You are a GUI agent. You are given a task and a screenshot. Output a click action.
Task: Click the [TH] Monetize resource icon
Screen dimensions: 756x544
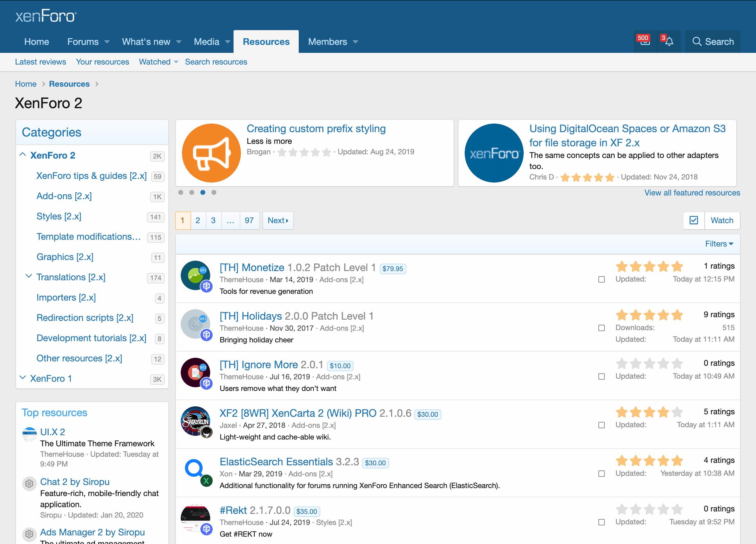coord(196,275)
